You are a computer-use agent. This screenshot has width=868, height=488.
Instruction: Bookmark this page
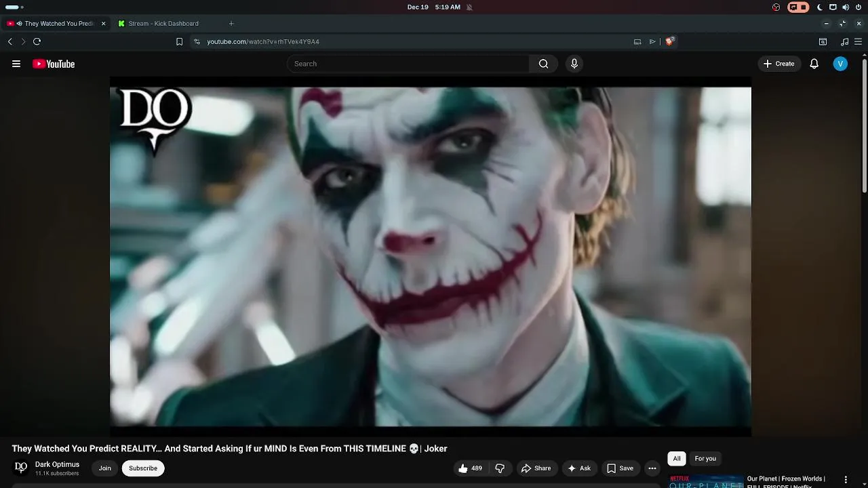(179, 41)
